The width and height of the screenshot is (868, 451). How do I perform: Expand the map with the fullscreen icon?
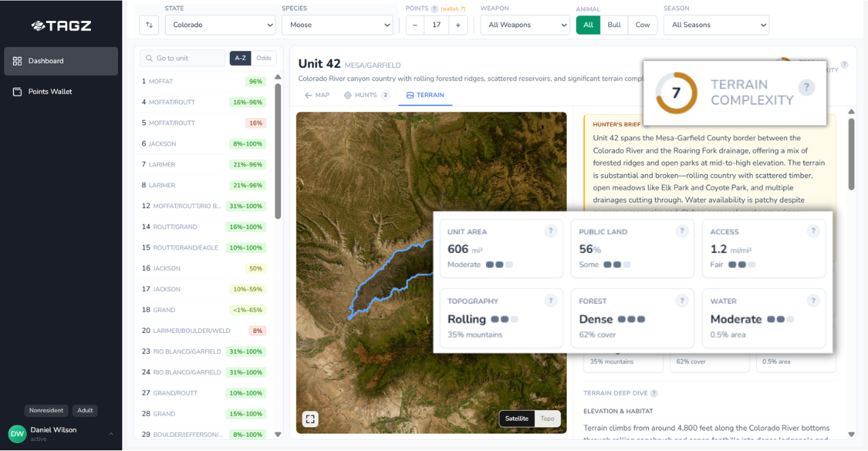(310, 418)
